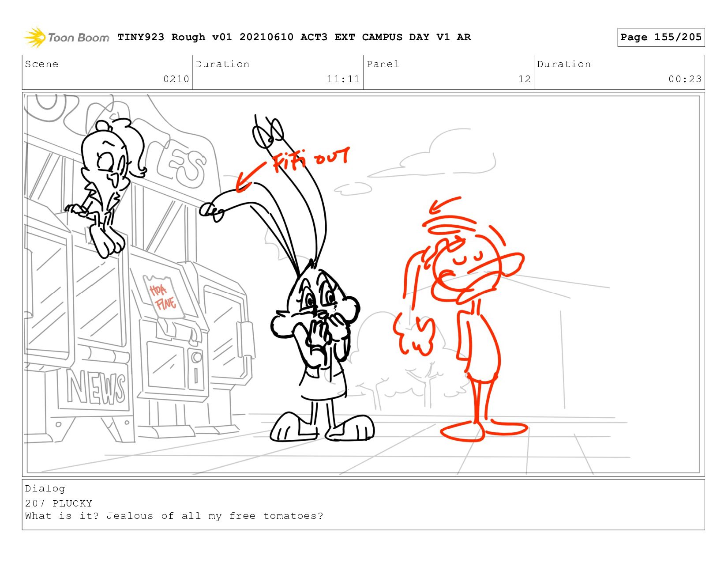Click the 'NEWS' sign on the stand

[x=96, y=388]
